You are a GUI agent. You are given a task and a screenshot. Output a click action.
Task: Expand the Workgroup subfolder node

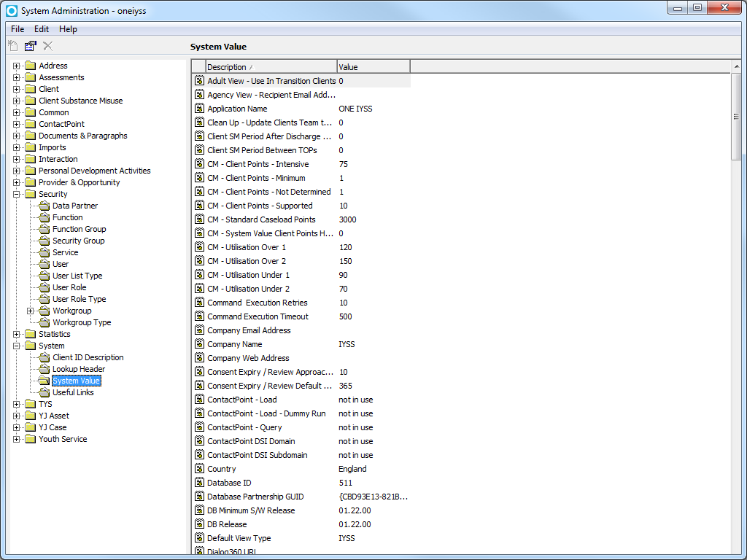click(x=31, y=311)
